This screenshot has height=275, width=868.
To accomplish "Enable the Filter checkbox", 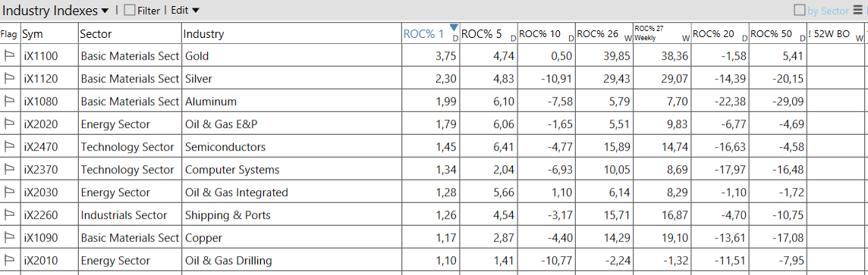I will [130, 11].
